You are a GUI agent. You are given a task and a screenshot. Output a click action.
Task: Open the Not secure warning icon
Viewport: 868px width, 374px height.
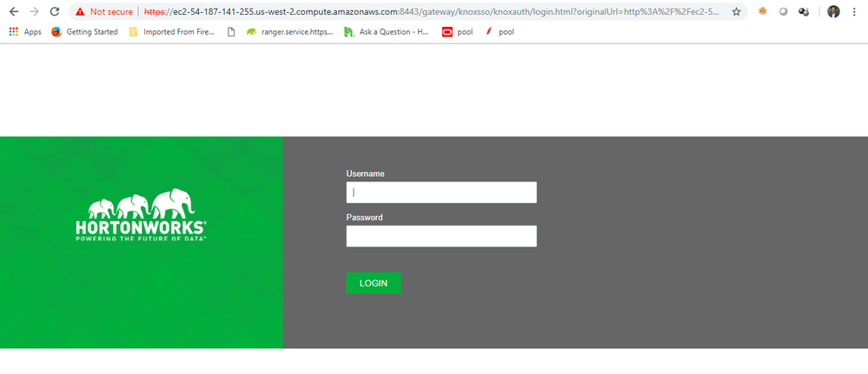pos(80,11)
